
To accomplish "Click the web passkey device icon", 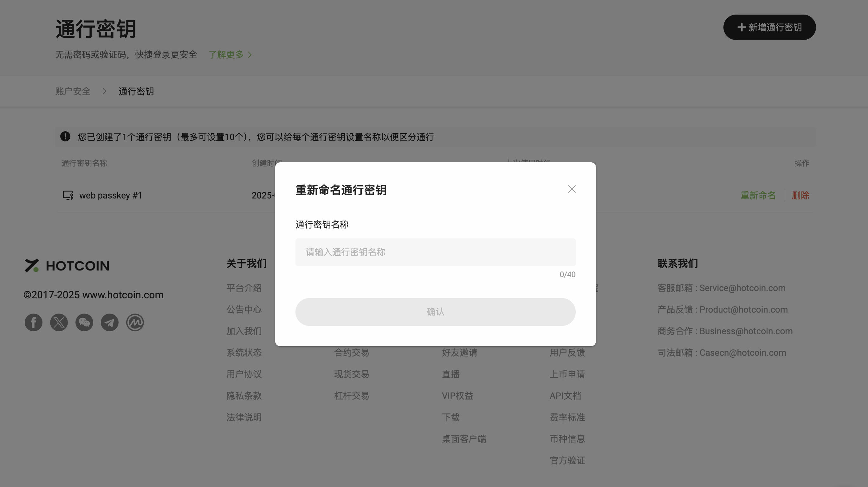I will click(68, 195).
